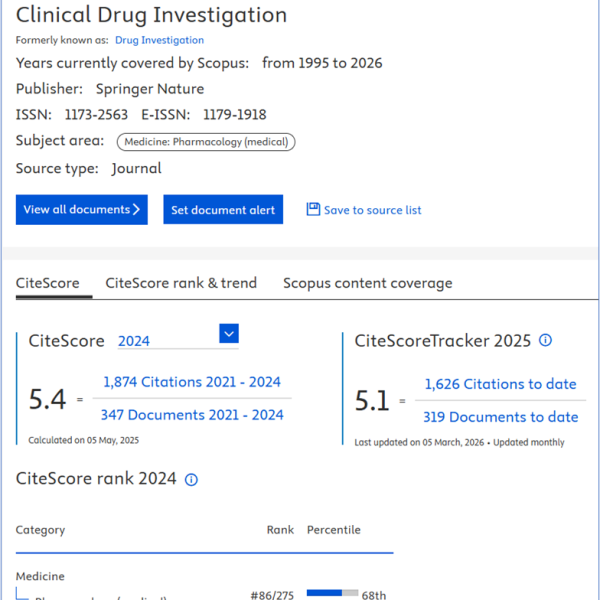Click the Percentile column header

[334, 530]
